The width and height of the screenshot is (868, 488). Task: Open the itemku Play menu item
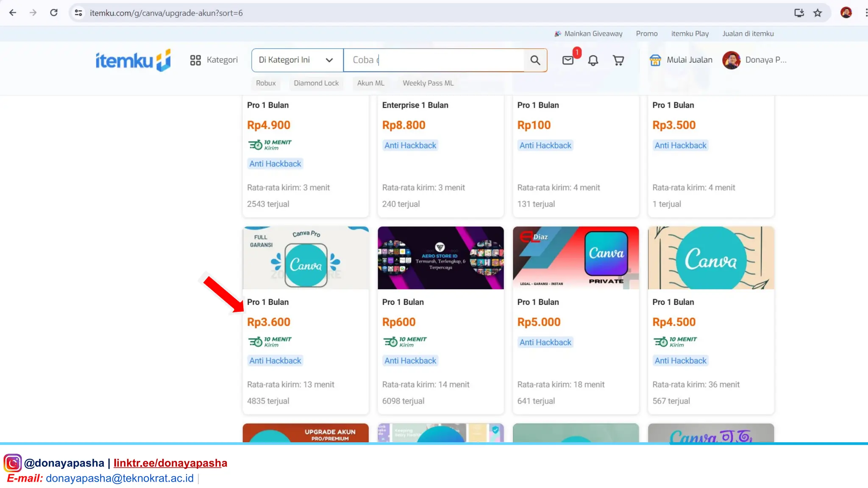(690, 33)
